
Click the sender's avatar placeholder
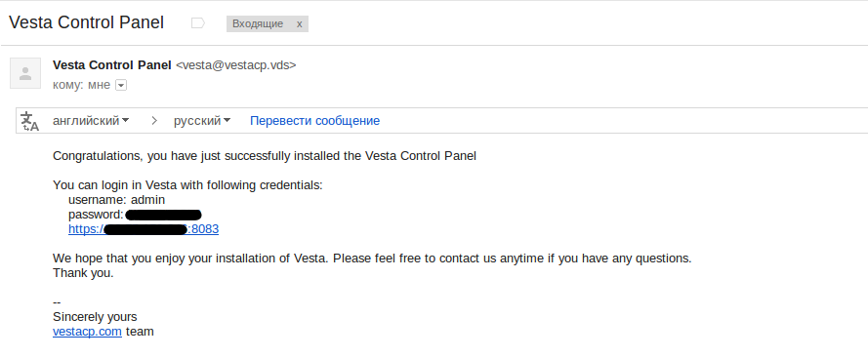(x=25, y=73)
